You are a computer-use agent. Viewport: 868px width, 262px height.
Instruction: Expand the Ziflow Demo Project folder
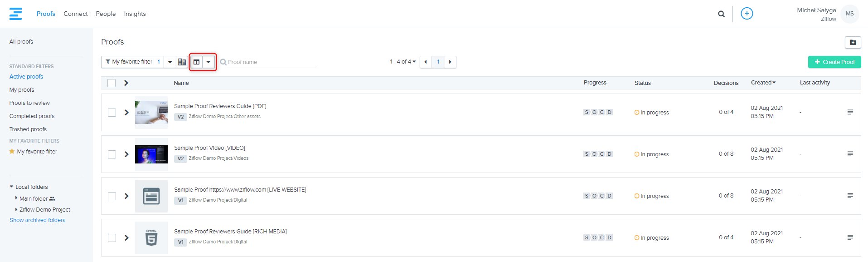(x=16, y=209)
